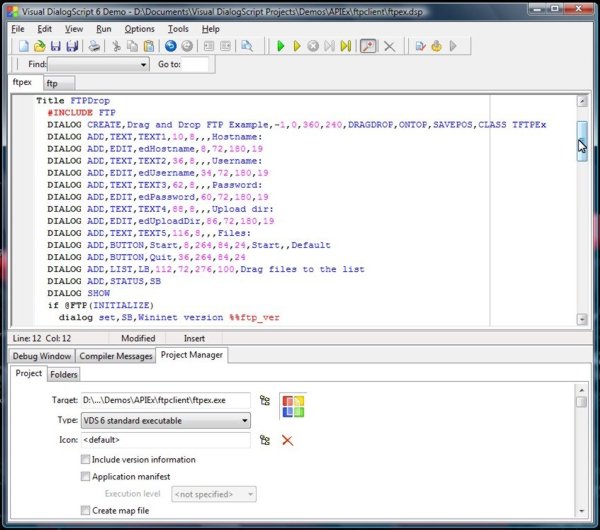Click the 'DIALOG ADD,STATUS,SB' code line
This screenshot has width=600, height=530.
coord(104,281)
